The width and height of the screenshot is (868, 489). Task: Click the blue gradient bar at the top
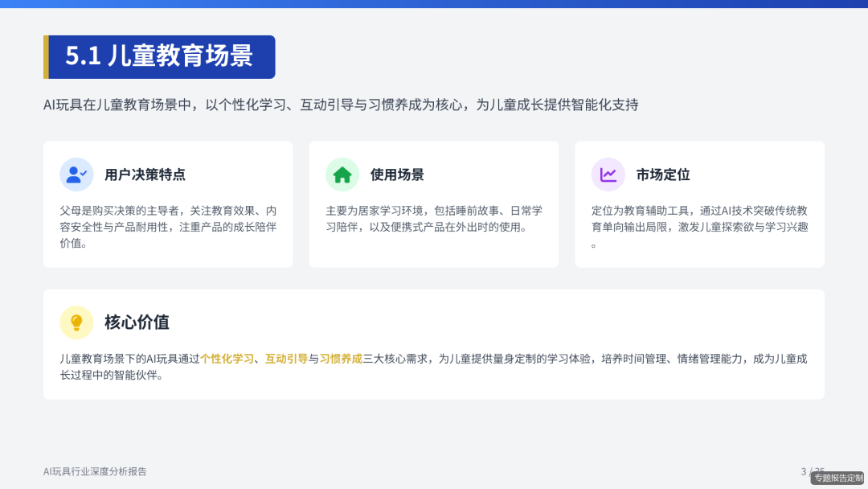[x=434, y=2]
